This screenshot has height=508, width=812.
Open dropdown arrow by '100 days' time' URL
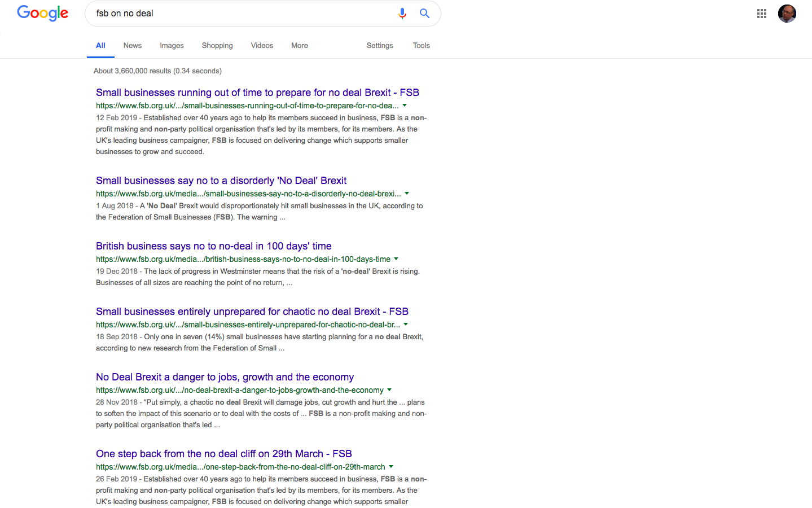396,259
